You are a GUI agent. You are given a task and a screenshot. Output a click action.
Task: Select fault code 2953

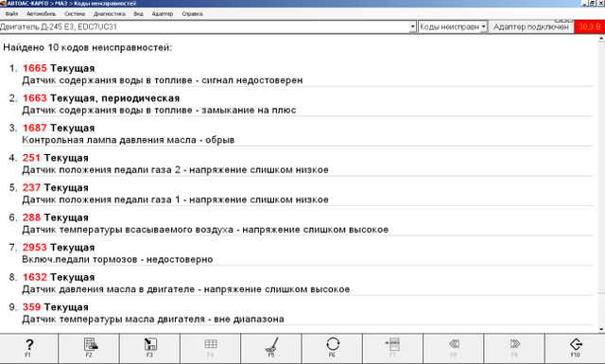[34, 248]
